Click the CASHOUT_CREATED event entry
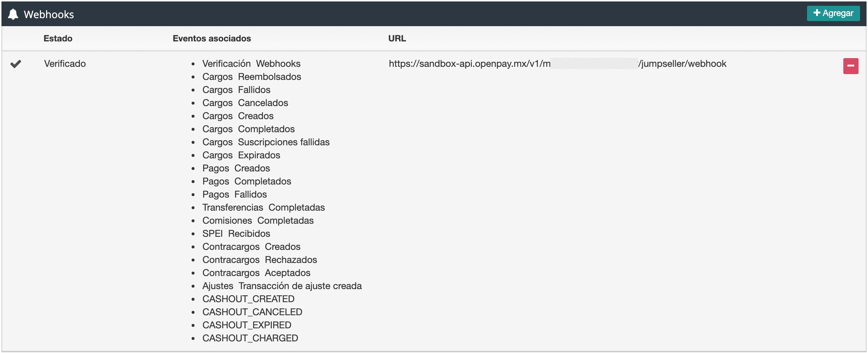 248,299
